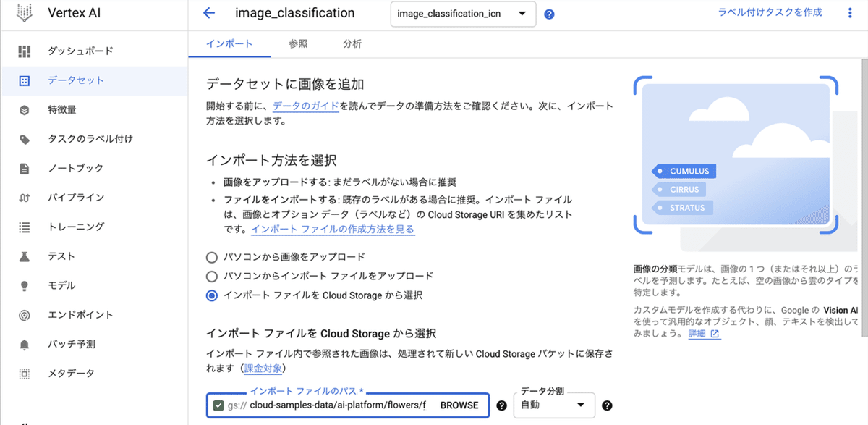
Task: Select インポート ファイルを Cloud Storage から選択 radio
Action: pyautogui.click(x=211, y=295)
